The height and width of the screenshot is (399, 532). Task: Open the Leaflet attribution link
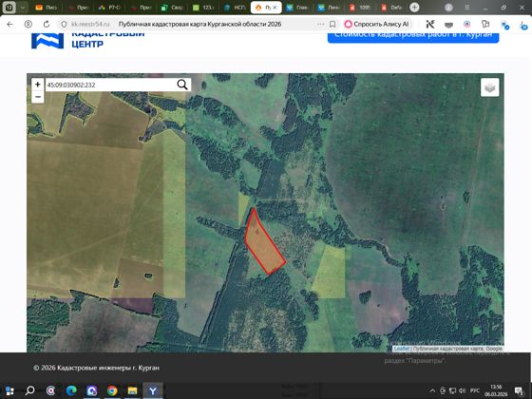(x=401, y=349)
